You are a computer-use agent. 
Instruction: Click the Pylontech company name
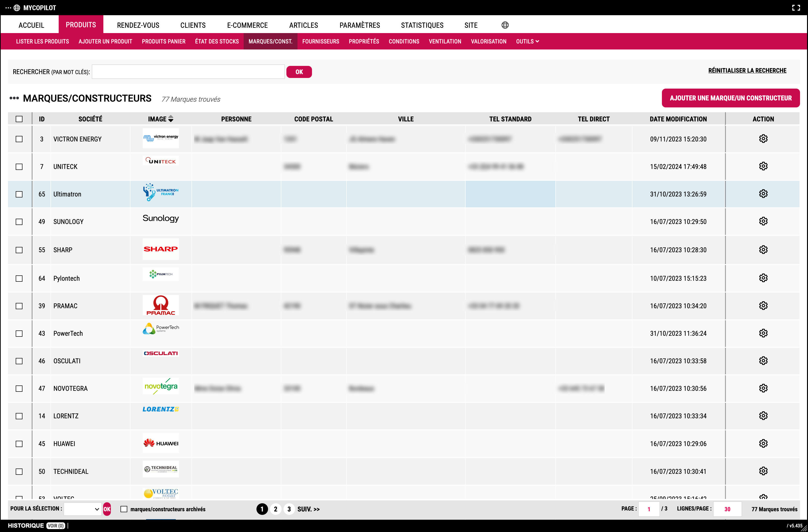click(67, 278)
